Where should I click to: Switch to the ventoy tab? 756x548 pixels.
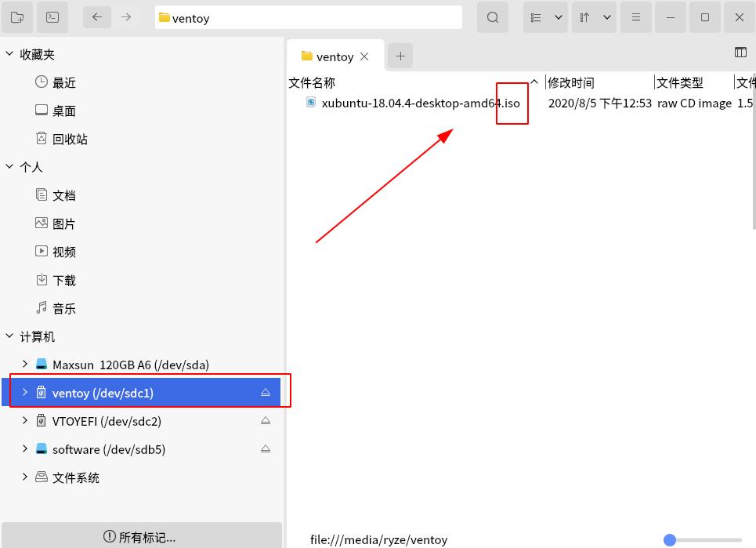[333, 56]
